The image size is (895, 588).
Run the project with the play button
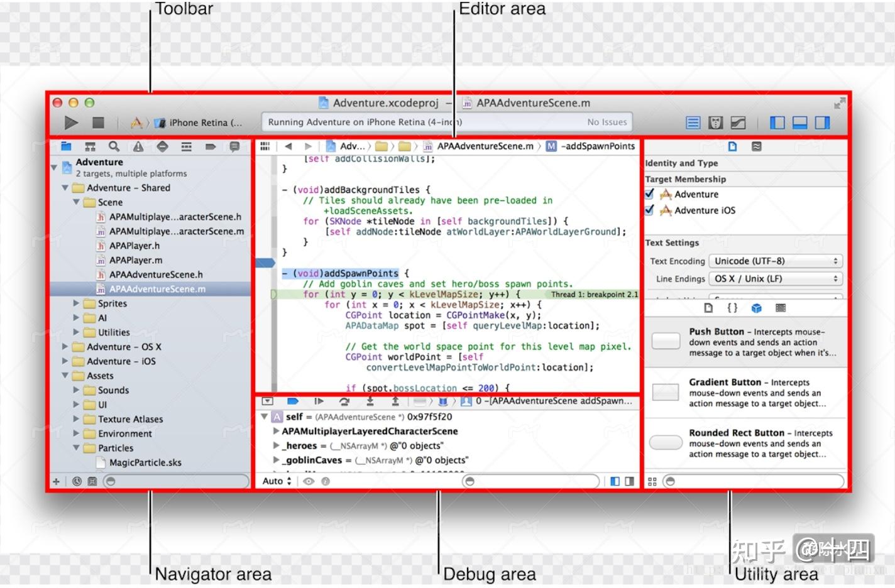[70, 122]
